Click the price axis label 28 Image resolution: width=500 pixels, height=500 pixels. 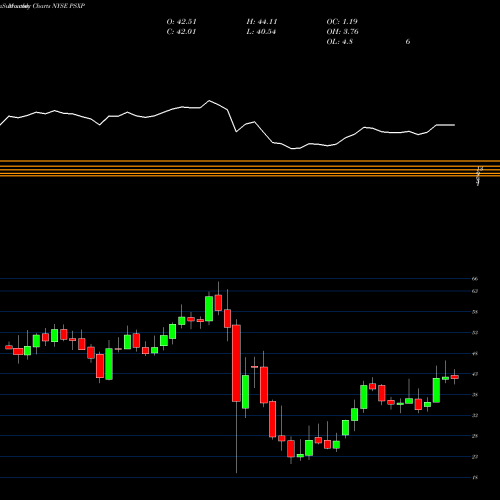475,436
